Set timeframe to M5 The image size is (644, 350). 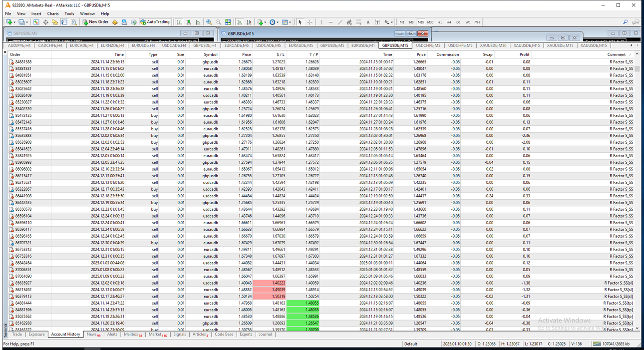[411, 22]
